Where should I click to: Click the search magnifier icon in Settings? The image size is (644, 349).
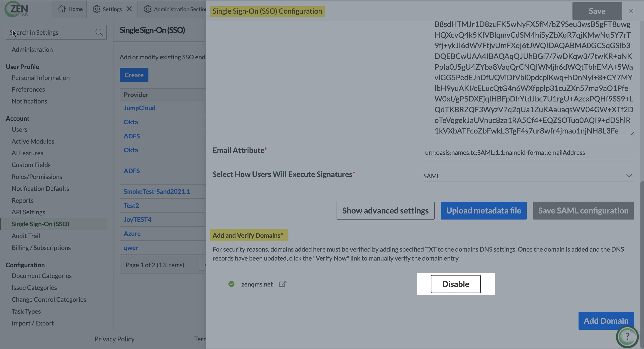pos(99,32)
